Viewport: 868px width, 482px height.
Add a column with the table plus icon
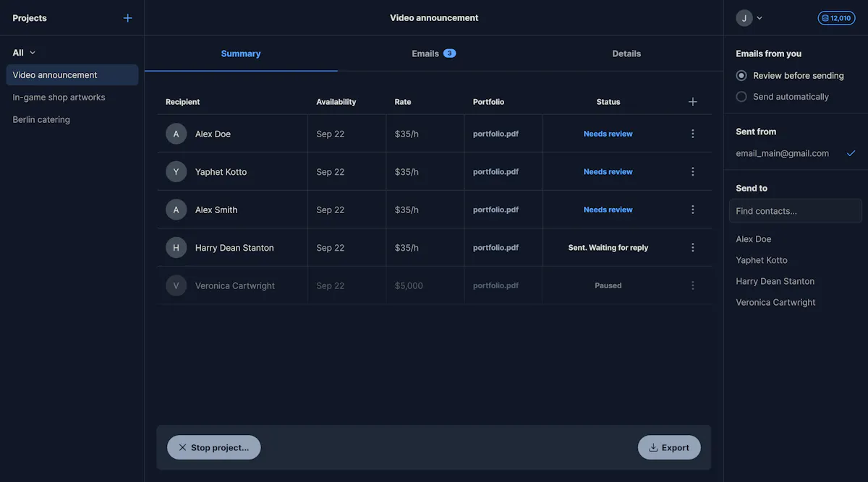tap(693, 102)
